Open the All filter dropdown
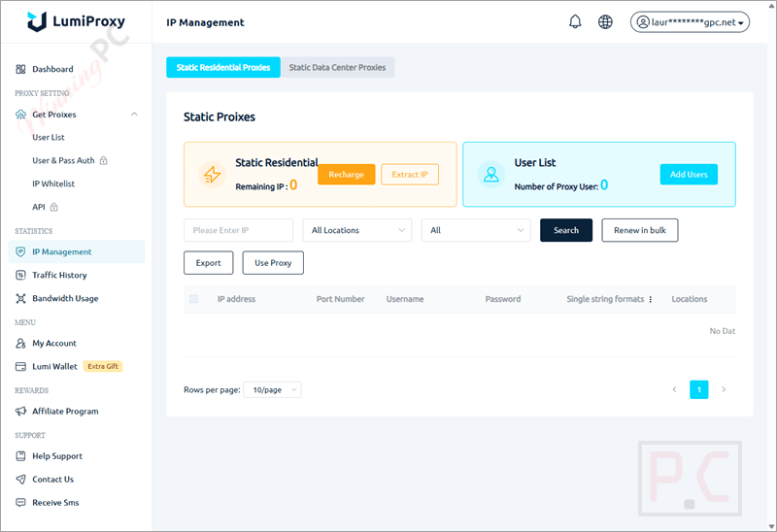This screenshot has height=532, width=777. point(476,230)
